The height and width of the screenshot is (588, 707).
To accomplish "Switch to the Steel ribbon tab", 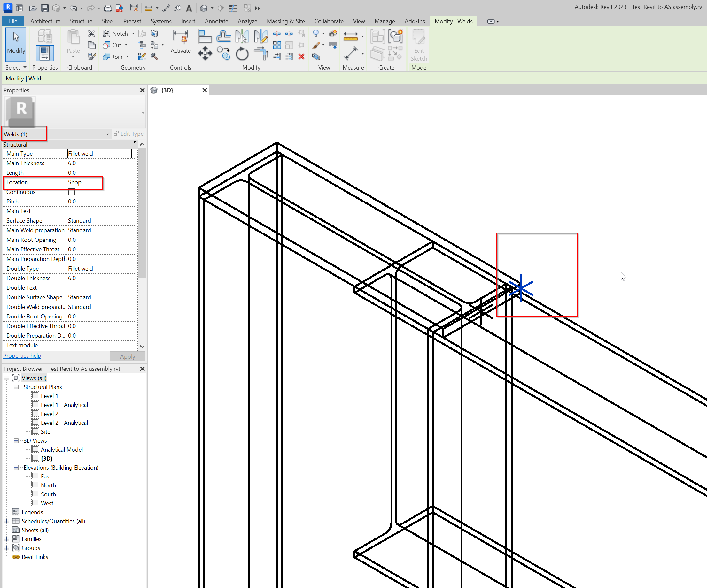I will pos(107,21).
